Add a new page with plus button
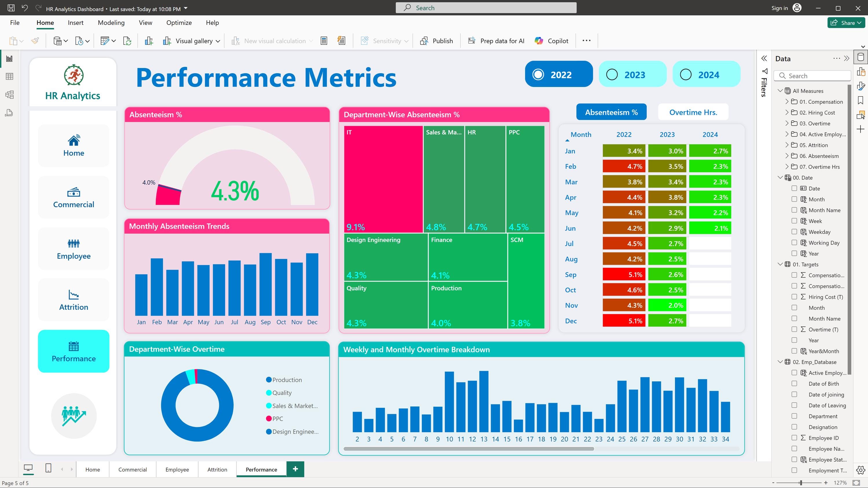Viewport: 868px width, 488px height. (x=295, y=469)
